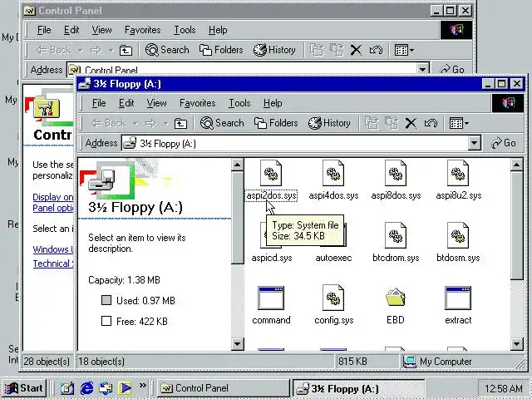The width and height of the screenshot is (532, 399).
Task: Expand the Floppy window address dropdown
Action: click(475, 143)
